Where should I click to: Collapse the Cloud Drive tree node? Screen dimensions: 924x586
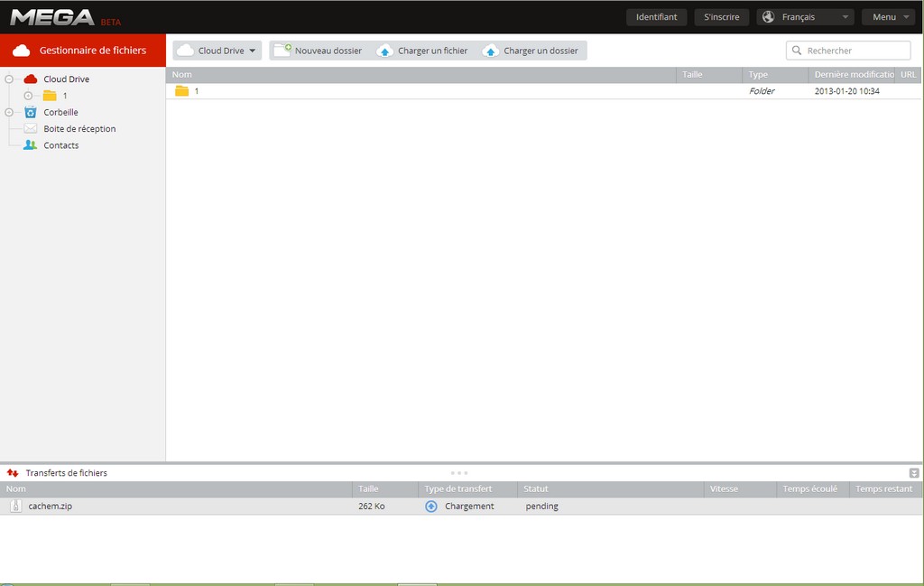point(9,79)
